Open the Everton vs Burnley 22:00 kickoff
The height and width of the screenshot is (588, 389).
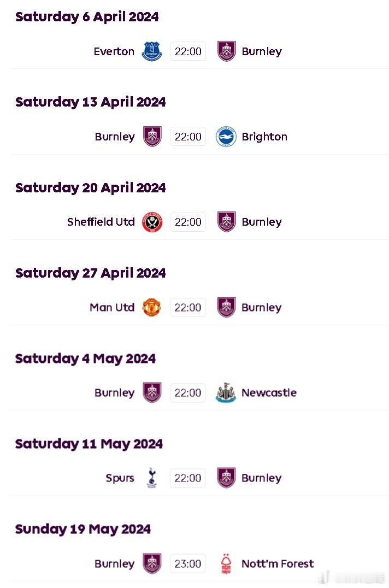(x=188, y=51)
